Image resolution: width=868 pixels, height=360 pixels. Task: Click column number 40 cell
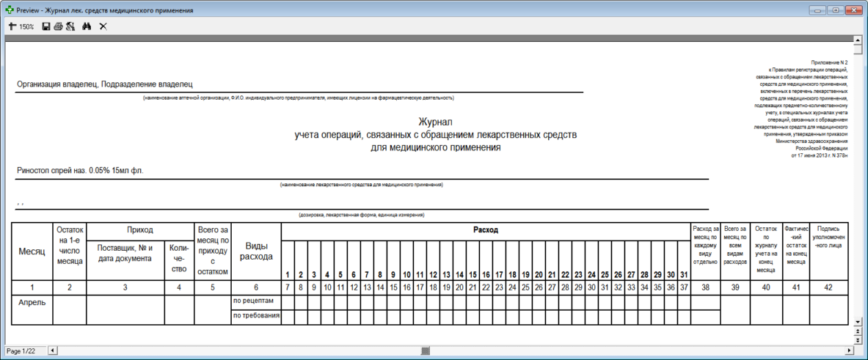pos(766,287)
